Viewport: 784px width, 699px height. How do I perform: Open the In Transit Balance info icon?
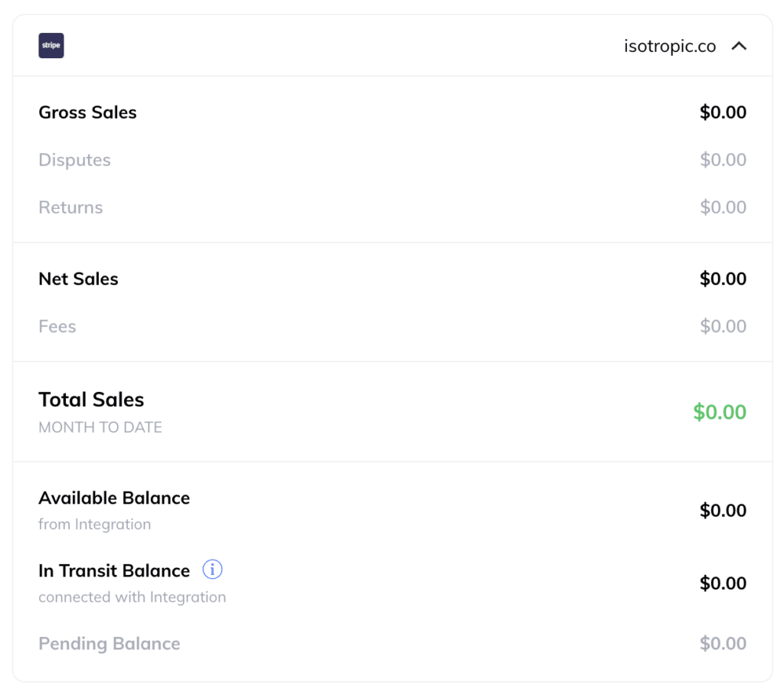coord(213,569)
